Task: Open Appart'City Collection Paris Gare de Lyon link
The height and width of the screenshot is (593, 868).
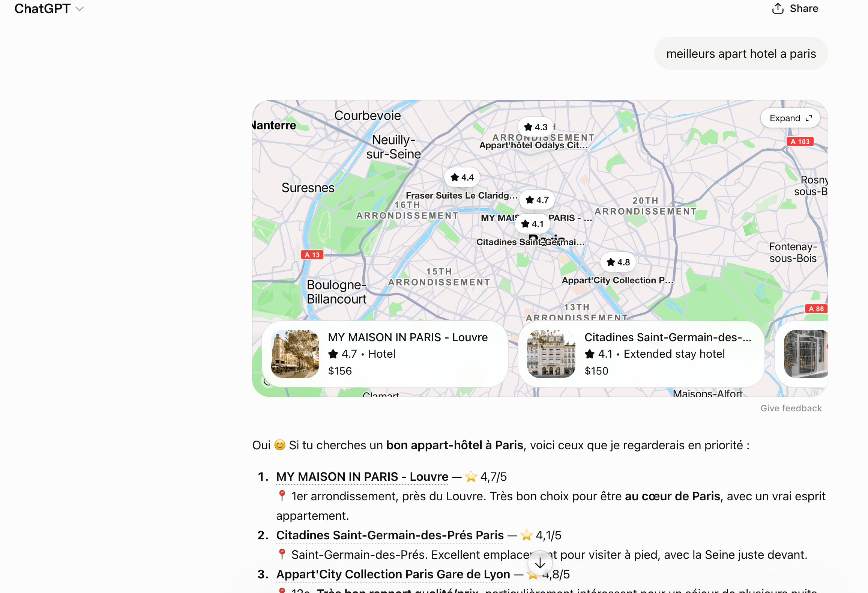Action: 393,574
